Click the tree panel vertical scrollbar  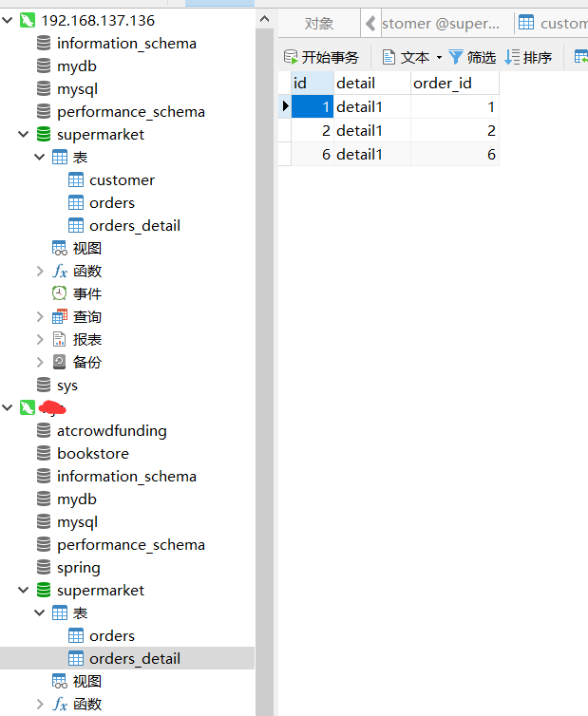point(264,371)
